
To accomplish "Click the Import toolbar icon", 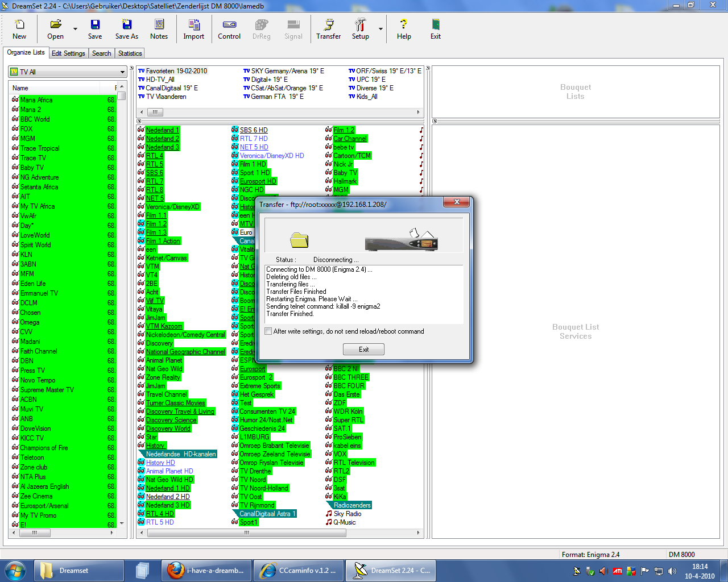I will click(x=194, y=29).
